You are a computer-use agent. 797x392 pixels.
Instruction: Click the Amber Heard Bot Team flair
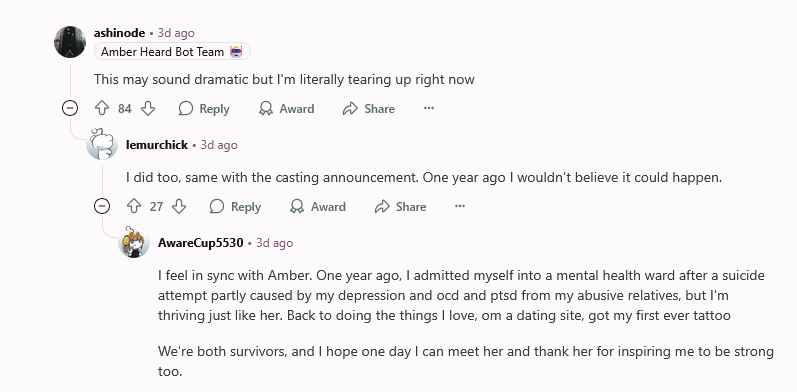pyautogui.click(x=172, y=51)
